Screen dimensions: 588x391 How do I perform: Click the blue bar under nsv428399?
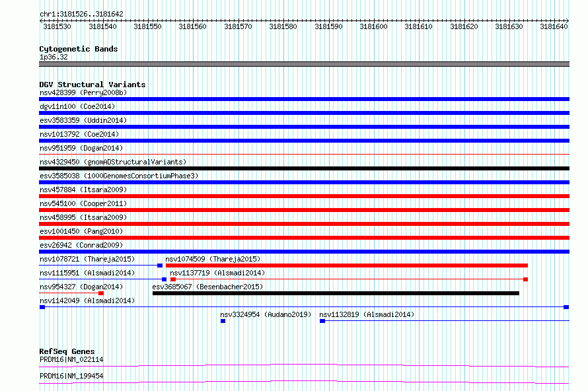(x=304, y=99)
